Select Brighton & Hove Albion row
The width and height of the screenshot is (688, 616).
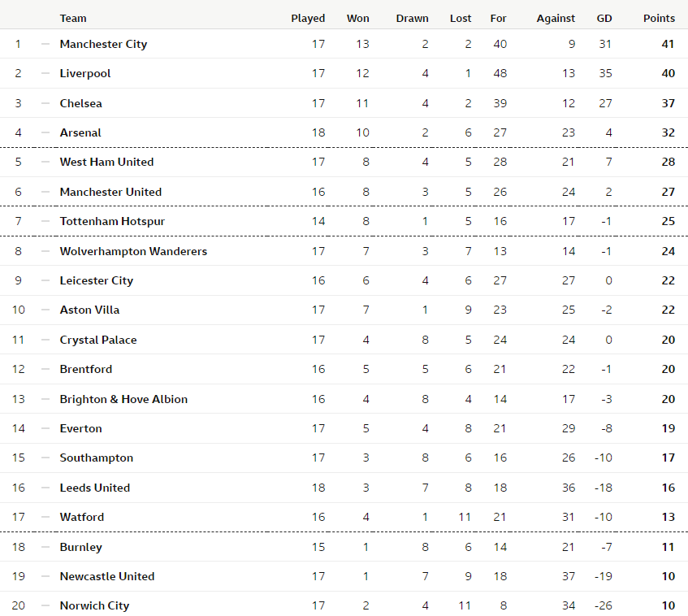(344, 399)
